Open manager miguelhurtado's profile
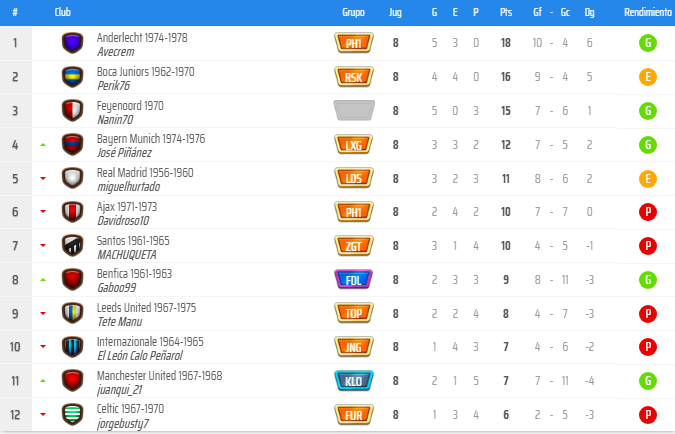Image resolution: width=675 pixels, height=434 pixels. click(x=128, y=187)
